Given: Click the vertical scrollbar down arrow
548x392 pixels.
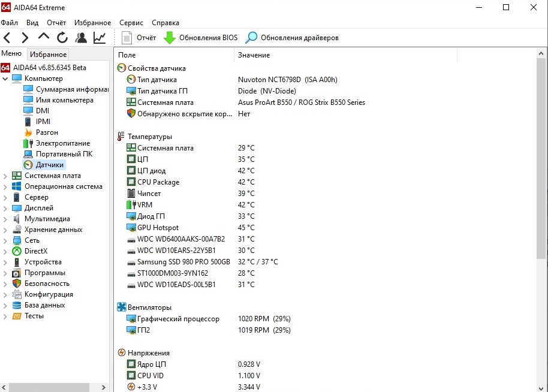Looking at the screenshot, I should [x=541, y=388].
